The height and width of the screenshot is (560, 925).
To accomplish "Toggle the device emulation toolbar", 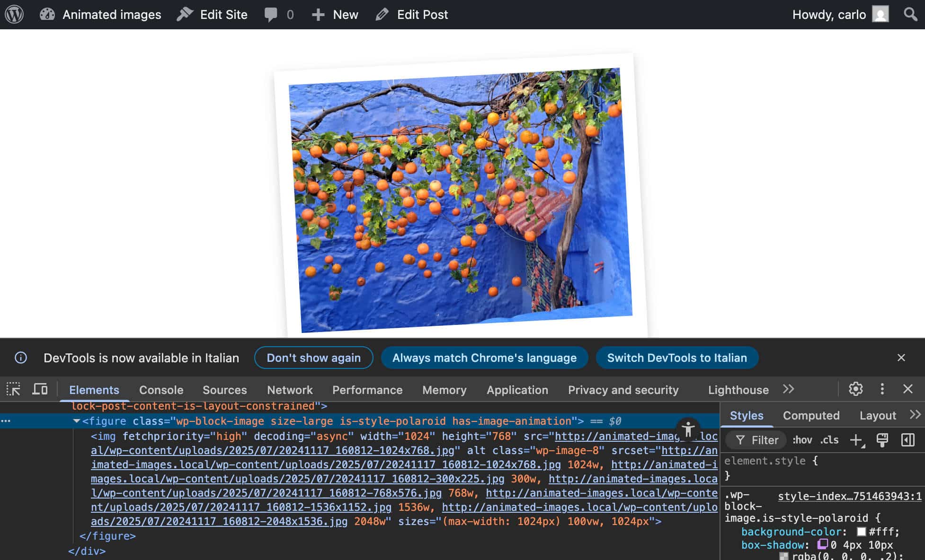I will click(x=40, y=389).
